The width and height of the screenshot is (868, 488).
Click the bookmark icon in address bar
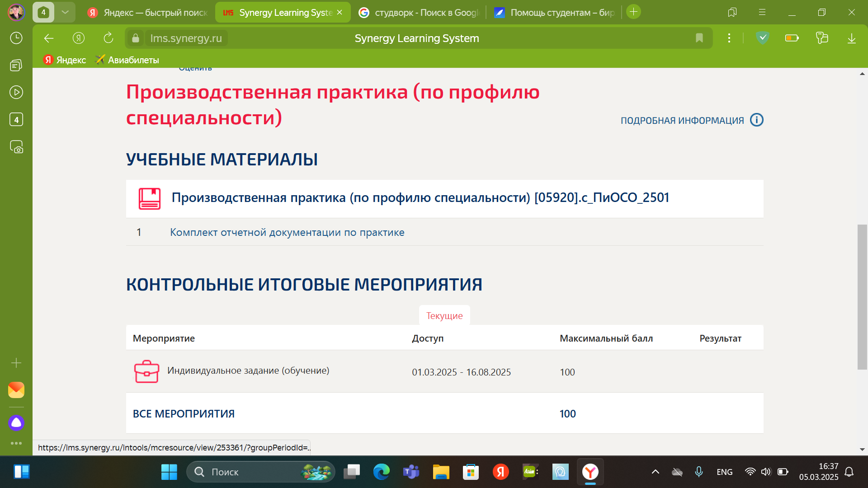[699, 38]
